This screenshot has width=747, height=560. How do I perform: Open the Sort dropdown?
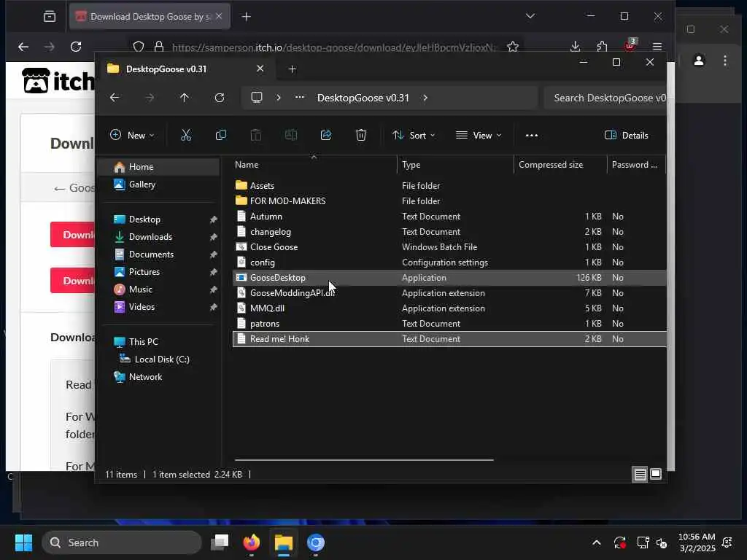(x=414, y=135)
